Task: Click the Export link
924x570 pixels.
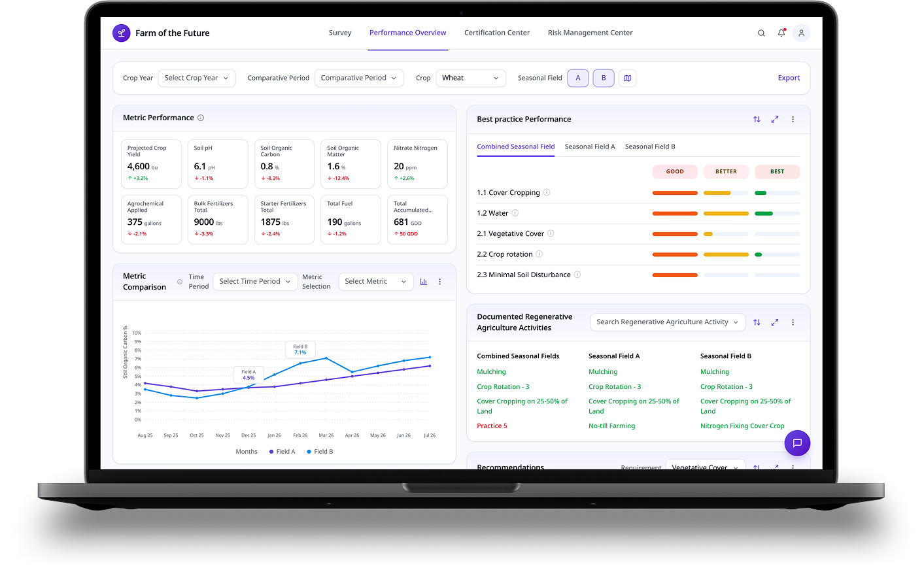Action: click(x=789, y=78)
